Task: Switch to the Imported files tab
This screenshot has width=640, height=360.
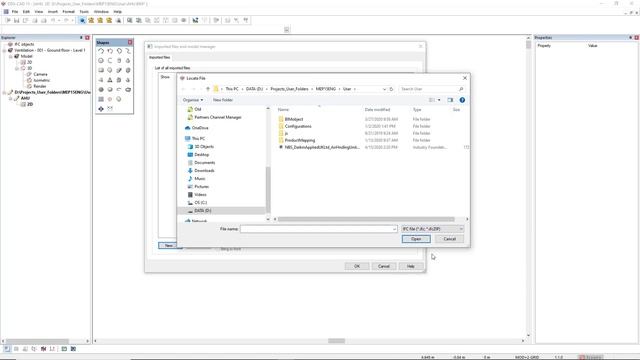Action: (x=160, y=58)
